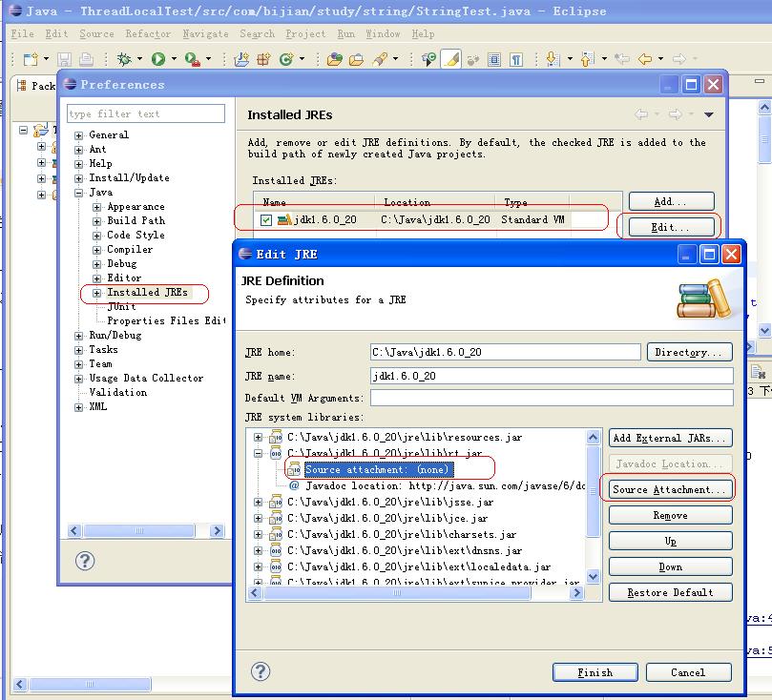Select Installed JREs in preferences tree

147,292
